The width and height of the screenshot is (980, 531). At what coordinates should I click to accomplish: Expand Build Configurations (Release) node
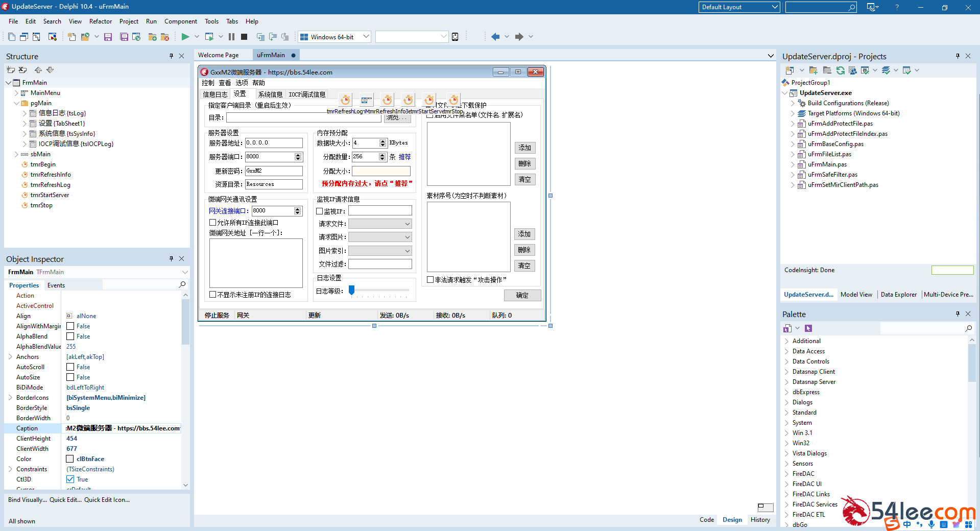point(793,103)
